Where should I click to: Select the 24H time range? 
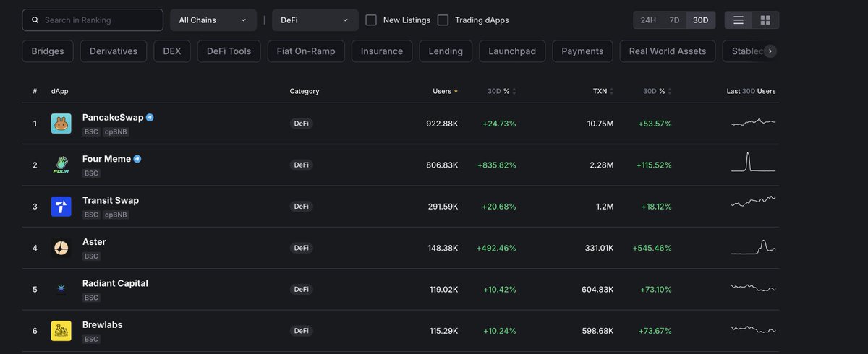pyautogui.click(x=648, y=20)
